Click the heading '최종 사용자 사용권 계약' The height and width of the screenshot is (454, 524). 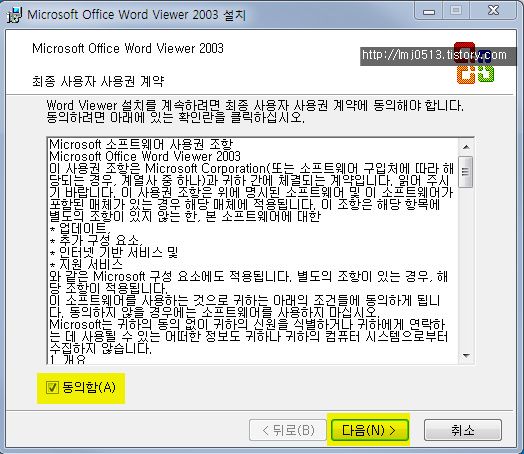[98, 81]
